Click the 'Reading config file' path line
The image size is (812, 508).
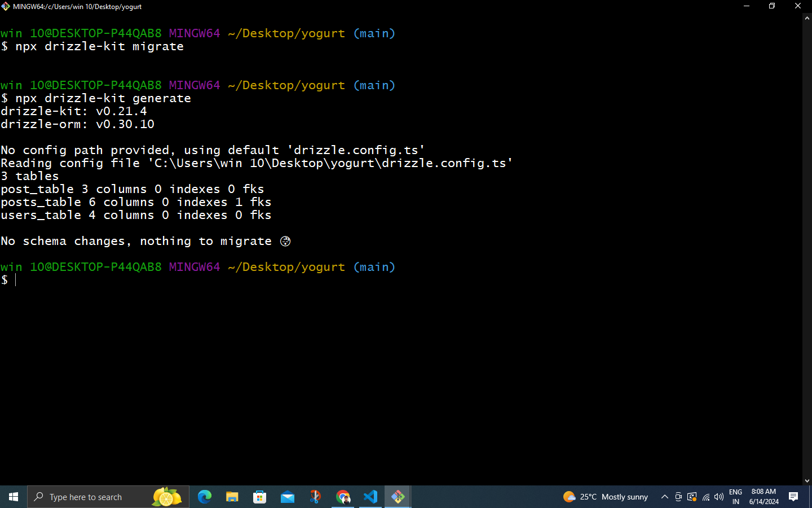pos(257,163)
